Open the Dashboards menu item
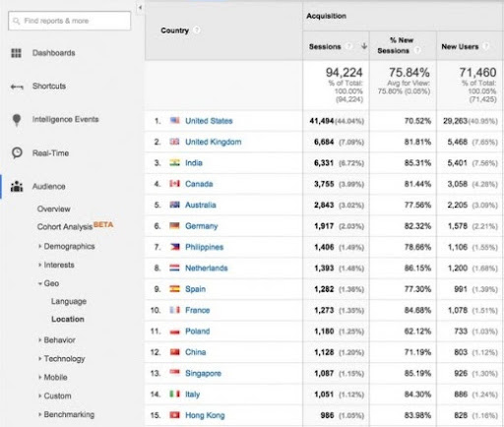504x427 pixels. pyautogui.click(x=53, y=53)
